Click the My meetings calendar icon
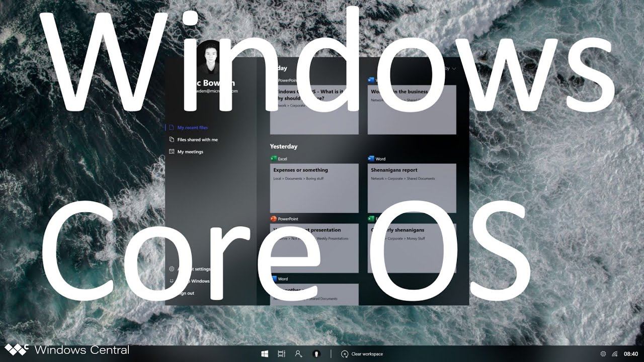644x362 pixels. 172,152
